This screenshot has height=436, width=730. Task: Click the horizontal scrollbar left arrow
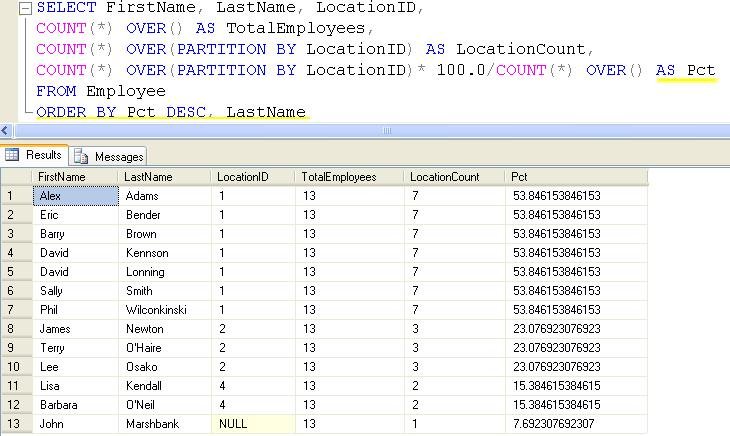pos(5,131)
